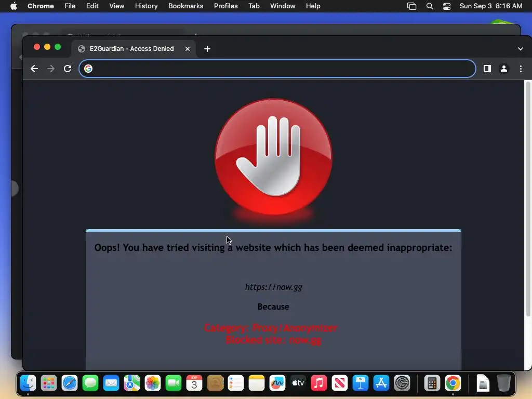This screenshot has height=399, width=532.
Task: Click the date and time display
Action: tap(490, 6)
